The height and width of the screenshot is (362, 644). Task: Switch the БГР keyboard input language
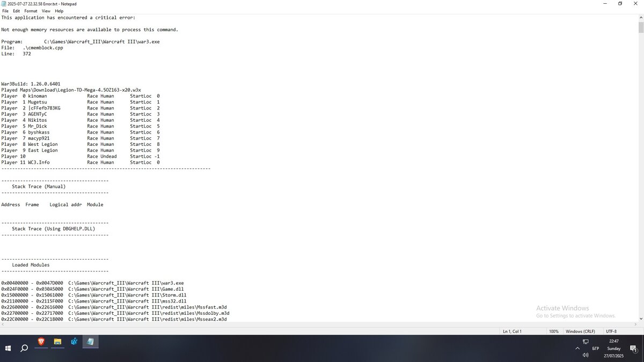point(596,348)
